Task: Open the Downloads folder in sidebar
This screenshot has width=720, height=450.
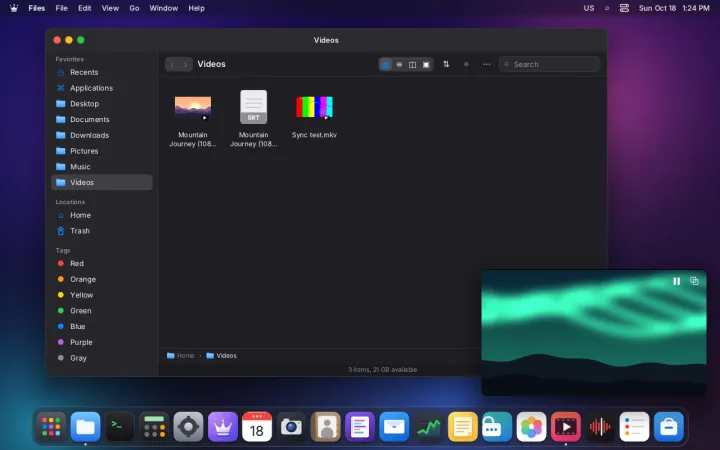Action: click(101, 135)
